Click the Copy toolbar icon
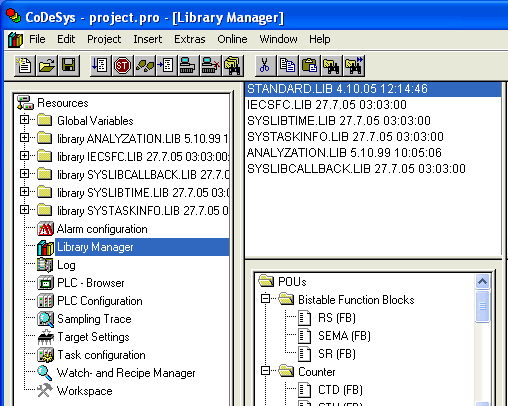 point(287,65)
